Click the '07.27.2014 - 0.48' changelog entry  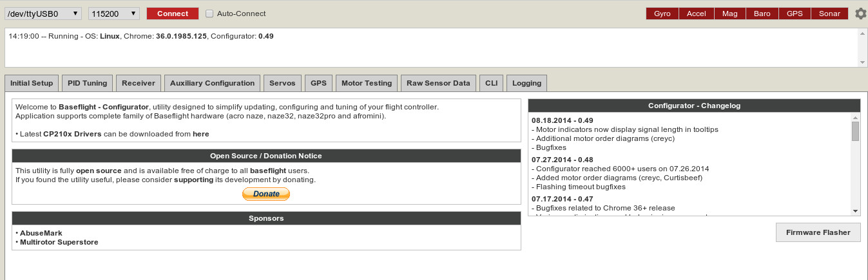click(563, 160)
